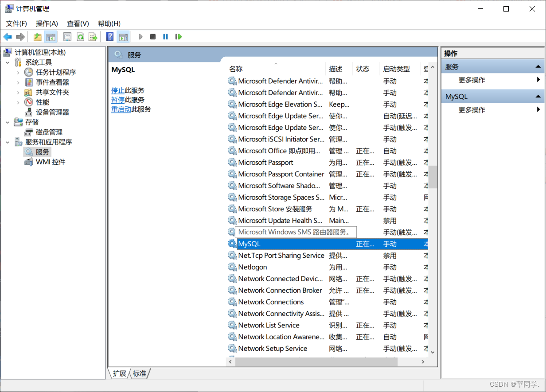Open Help using the question mark icon
The width and height of the screenshot is (546, 392).
click(x=109, y=37)
